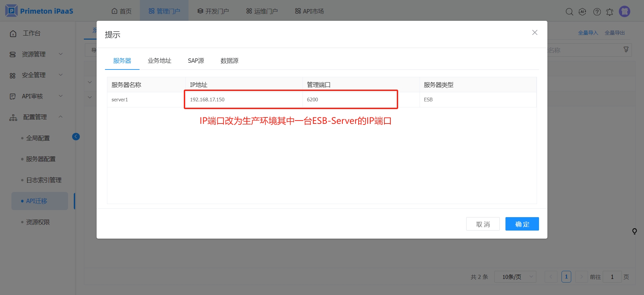
Task: Open 开发门户 in top navigation
Action: 213,11
